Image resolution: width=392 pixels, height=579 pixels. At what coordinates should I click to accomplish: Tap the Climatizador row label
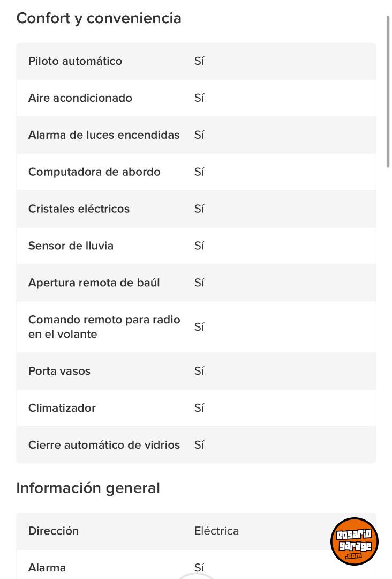pyautogui.click(x=62, y=408)
